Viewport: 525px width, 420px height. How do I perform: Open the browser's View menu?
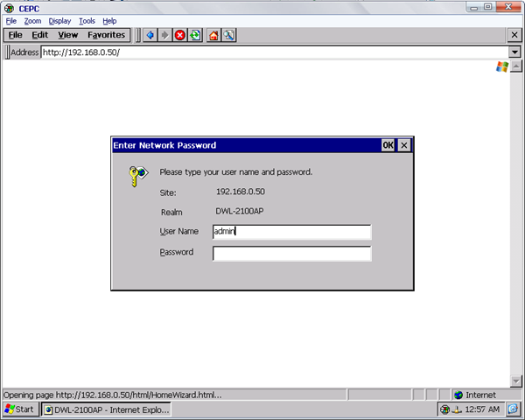pyautogui.click(x=67, y=35)
